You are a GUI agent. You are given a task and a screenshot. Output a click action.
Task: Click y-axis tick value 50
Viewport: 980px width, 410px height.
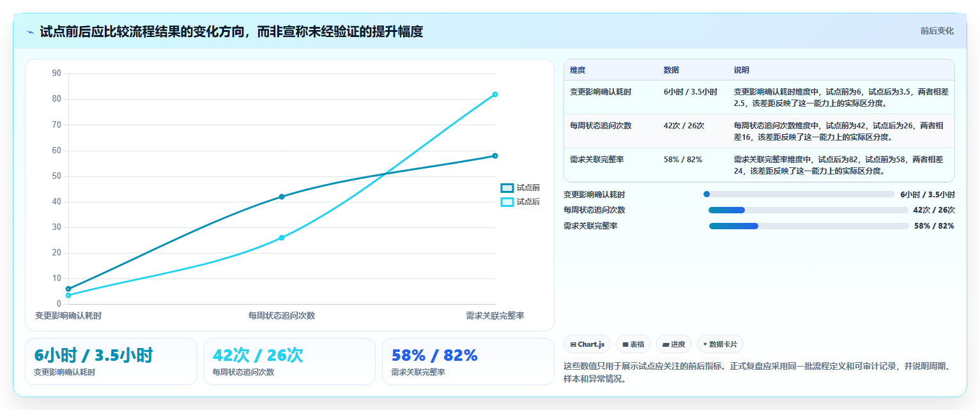[57, 176]
